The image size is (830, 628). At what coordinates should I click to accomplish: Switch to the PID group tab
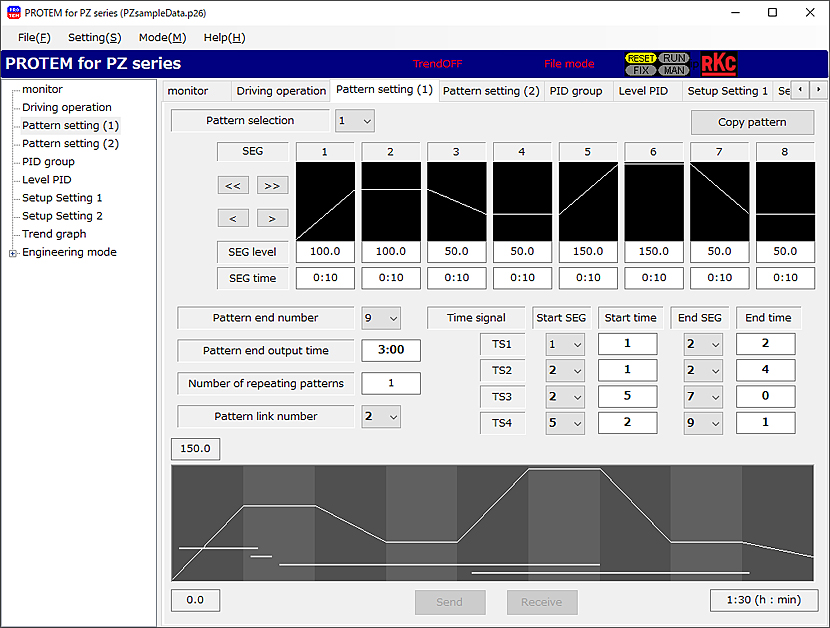point(576,91)
